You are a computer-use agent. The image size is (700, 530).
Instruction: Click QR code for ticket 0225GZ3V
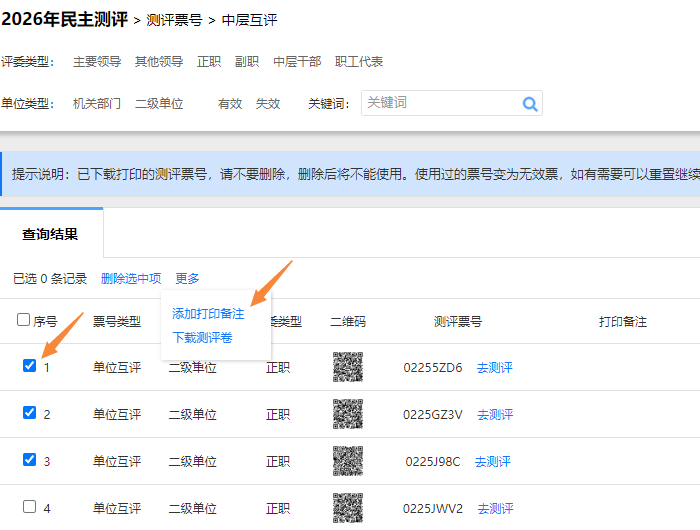[348, 414]
